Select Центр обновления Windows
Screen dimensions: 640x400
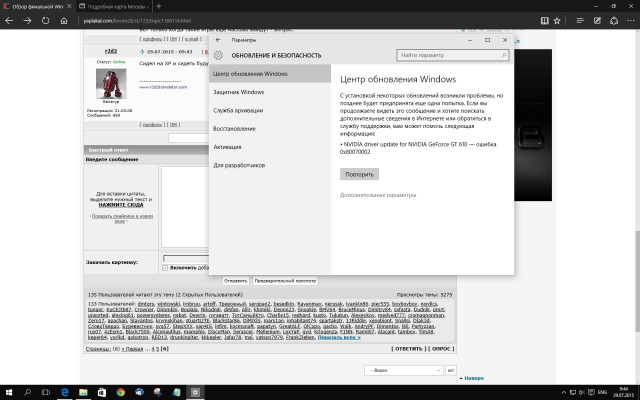(x=270, y=74)
